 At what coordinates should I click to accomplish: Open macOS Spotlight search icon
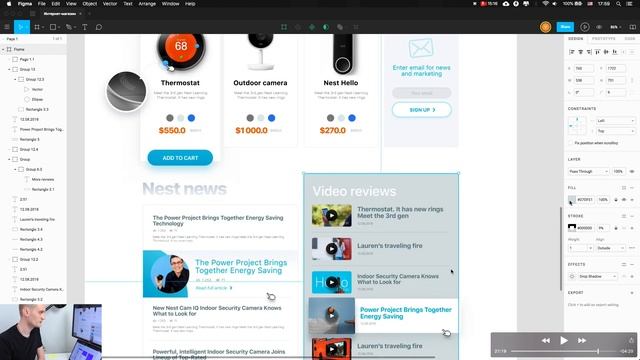pyautogui.click(x=619, y=4)
